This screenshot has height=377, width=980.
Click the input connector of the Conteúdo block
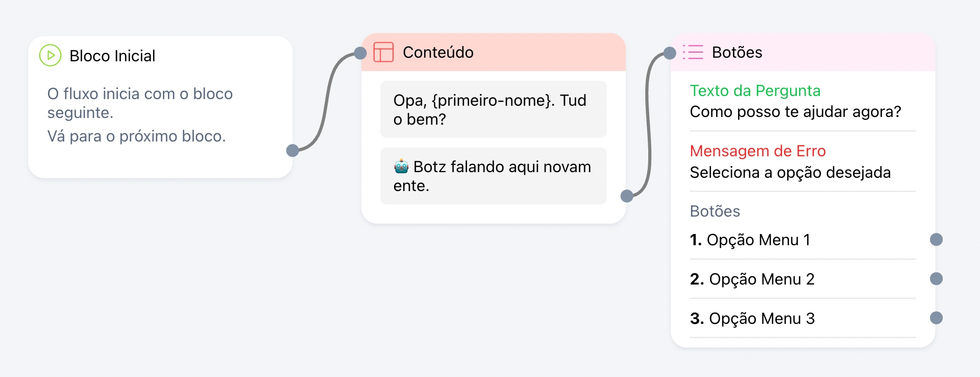[x=360, y=53]
